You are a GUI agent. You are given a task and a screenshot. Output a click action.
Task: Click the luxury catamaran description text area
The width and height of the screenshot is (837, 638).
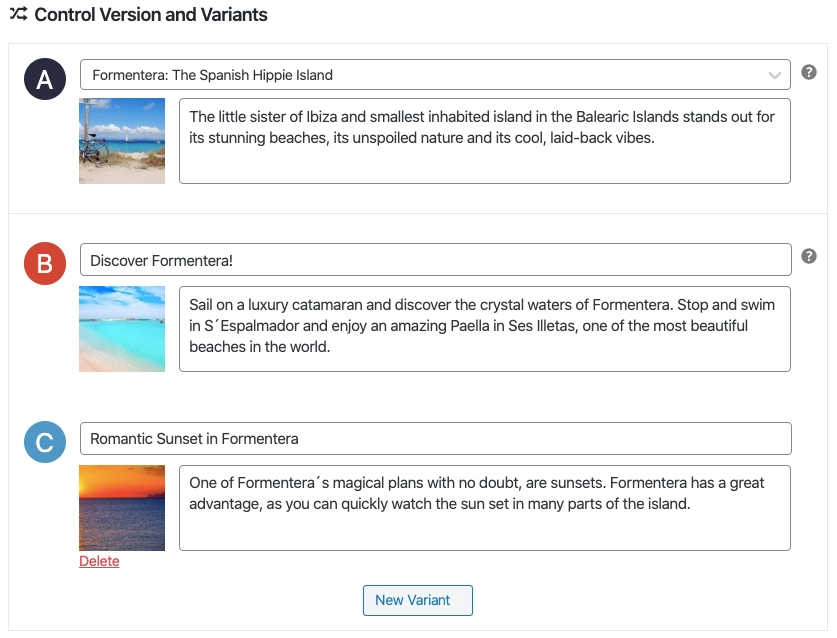485,329
